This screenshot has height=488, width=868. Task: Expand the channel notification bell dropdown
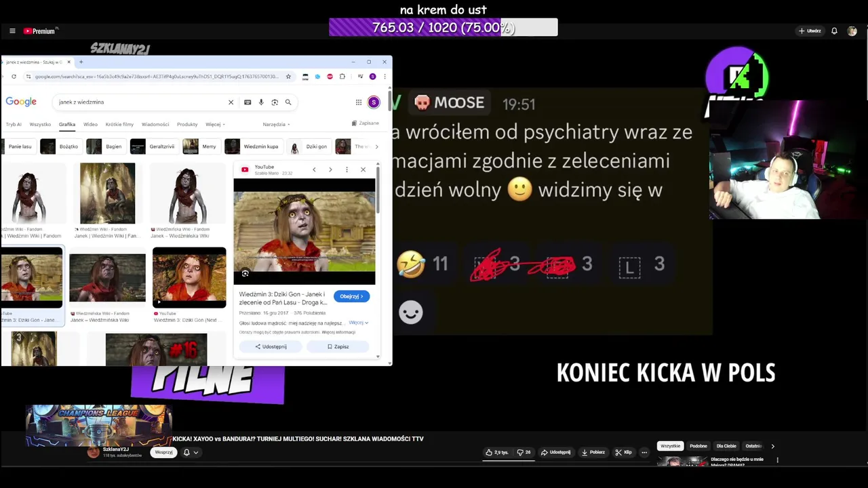click(x=191, y=452)
